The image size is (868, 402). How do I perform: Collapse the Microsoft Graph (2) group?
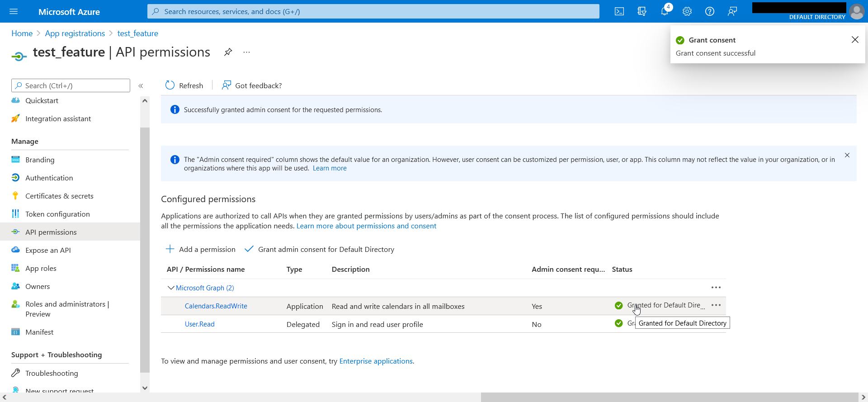[x=171, y=288]
